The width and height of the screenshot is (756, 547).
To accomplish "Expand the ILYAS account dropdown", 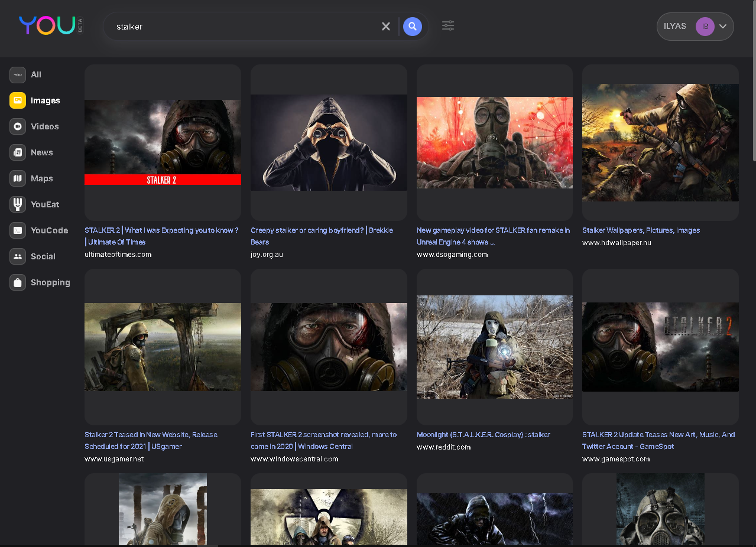I will pyautogui.click(x=723, y=27).
